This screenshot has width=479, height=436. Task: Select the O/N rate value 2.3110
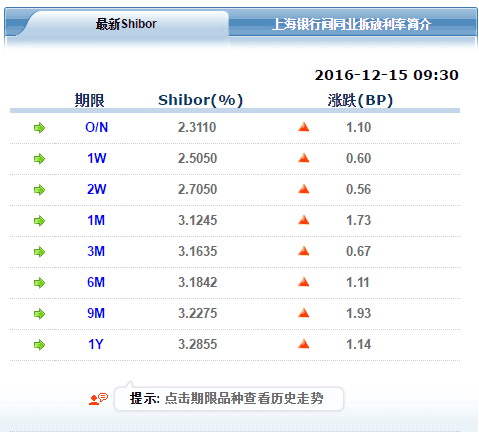click(x=197, y=127)
